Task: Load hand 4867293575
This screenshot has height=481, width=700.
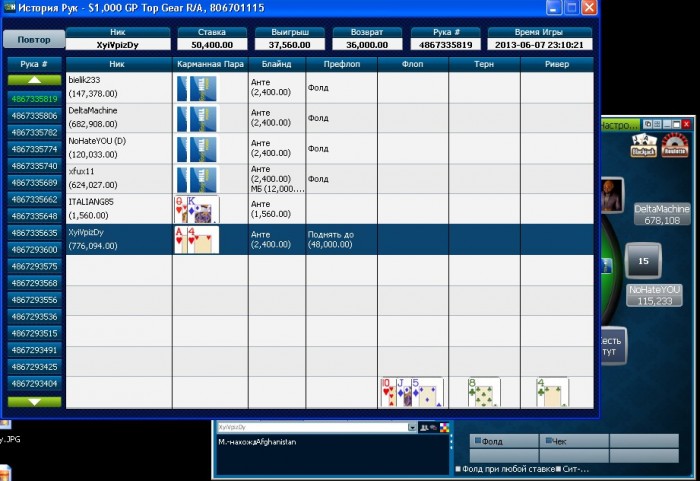Action: click(34, 266)
